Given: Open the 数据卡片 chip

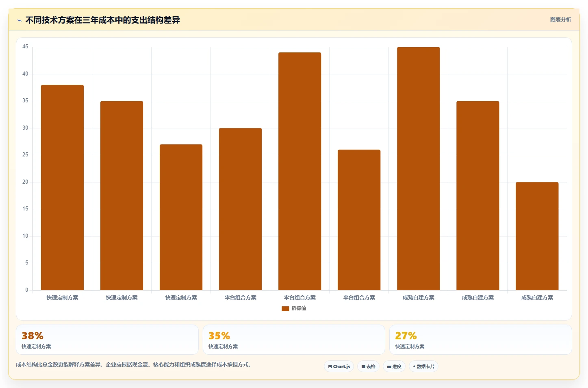Looking at the screenshot, I should click(423, 366).
